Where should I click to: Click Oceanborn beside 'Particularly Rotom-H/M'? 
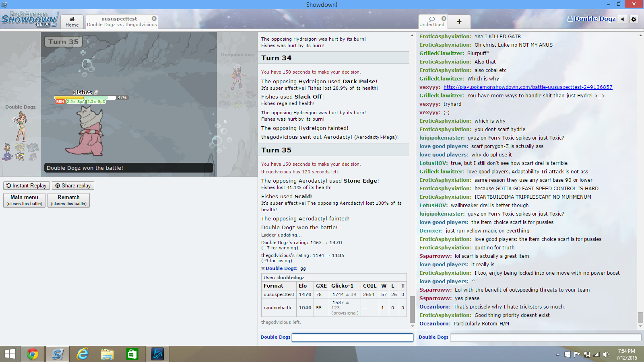click(x=435, y=324)
